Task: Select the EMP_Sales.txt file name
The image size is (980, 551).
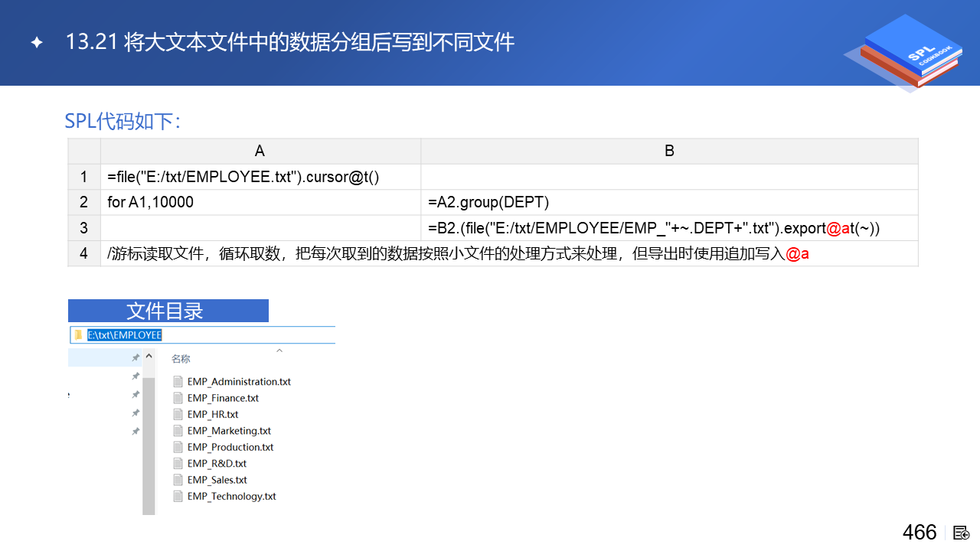Action: (x=217, y=480)
